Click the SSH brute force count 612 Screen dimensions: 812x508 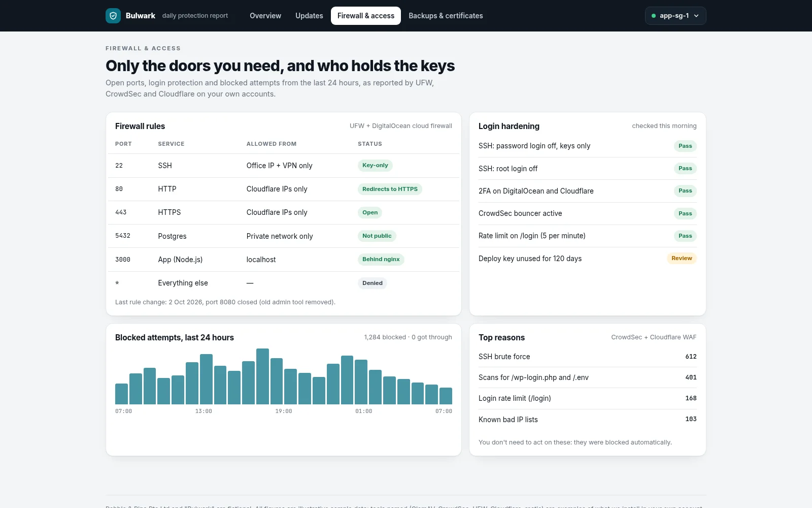[691, 357]
